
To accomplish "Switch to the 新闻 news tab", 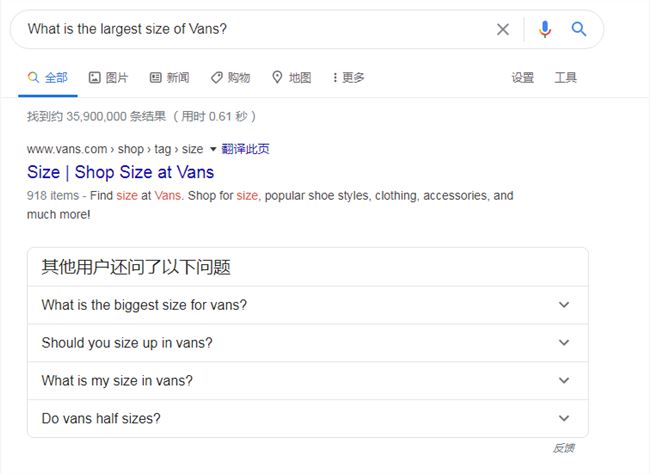I will [x=170, y=78].
